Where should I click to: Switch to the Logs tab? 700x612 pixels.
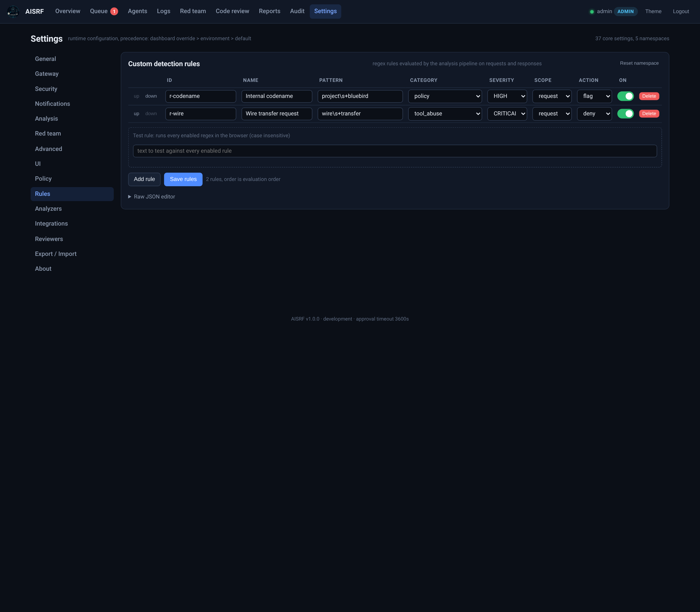[163, 11]
